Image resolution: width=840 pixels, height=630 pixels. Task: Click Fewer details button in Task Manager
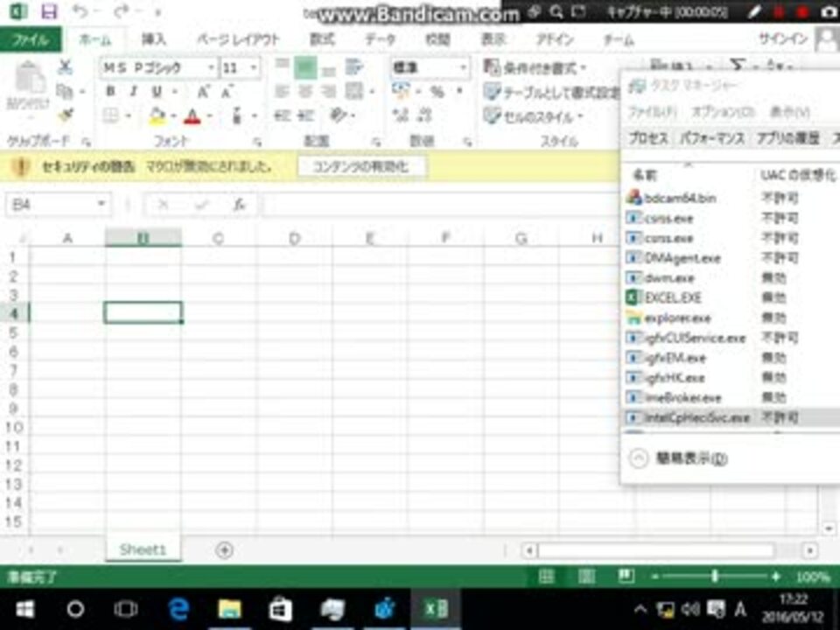coord(679,458)
